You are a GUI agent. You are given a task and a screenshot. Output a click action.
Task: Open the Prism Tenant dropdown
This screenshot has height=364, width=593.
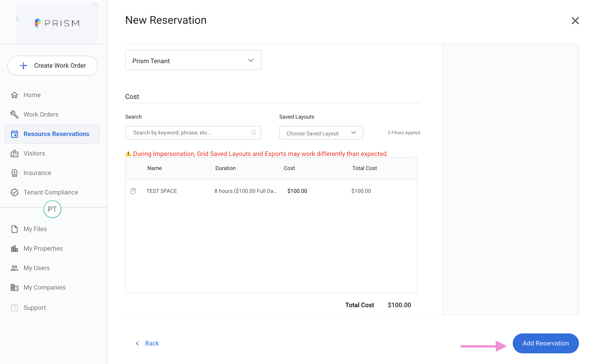tap(193, 60)
